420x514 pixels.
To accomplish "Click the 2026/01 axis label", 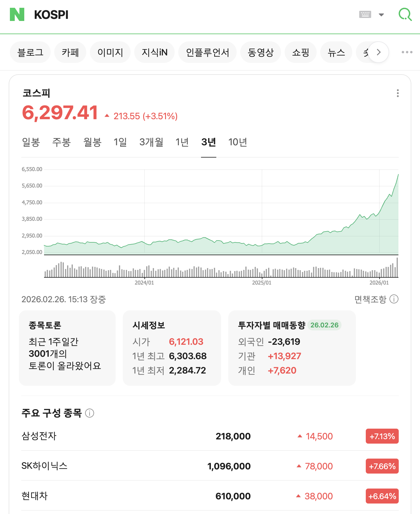I will click(379, 283).
